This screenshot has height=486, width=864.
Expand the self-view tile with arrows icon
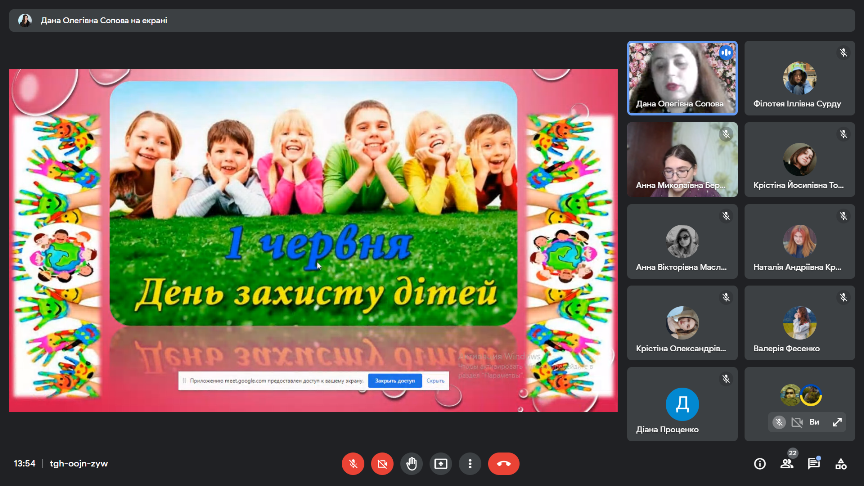(837, 422)
